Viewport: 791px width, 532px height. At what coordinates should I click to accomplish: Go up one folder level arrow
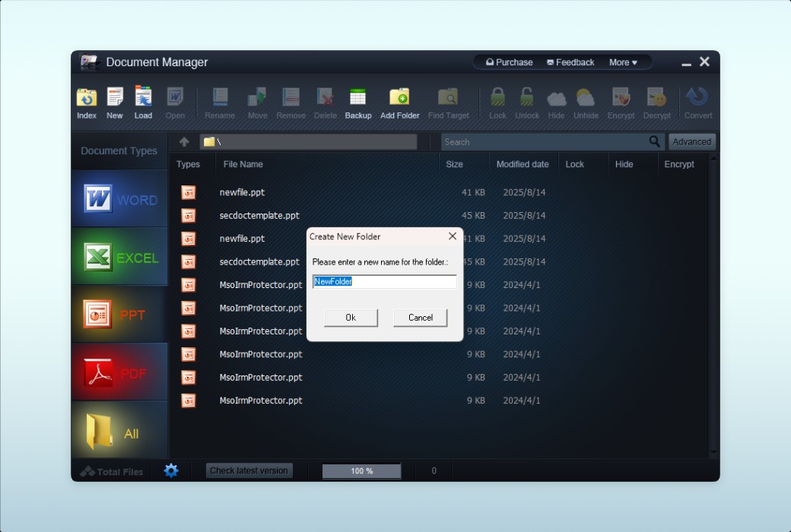click(x=184, y=141)
